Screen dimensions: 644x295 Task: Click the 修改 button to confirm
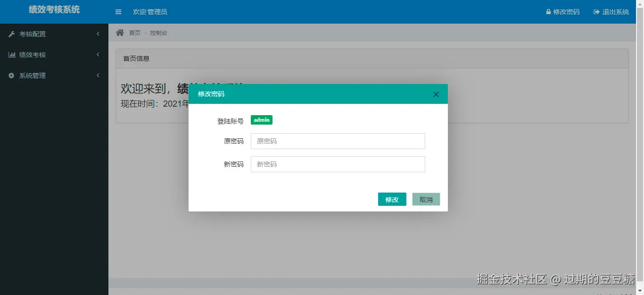(x=392, y=199)
